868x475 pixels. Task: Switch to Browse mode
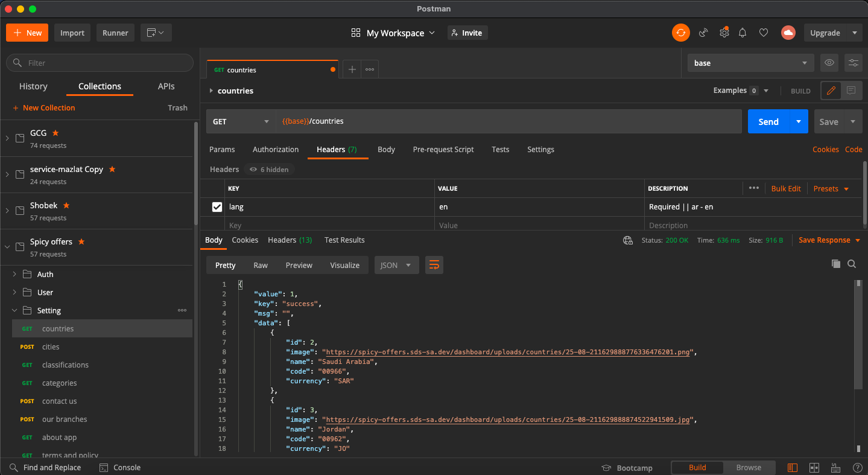[x=749, y=467]
